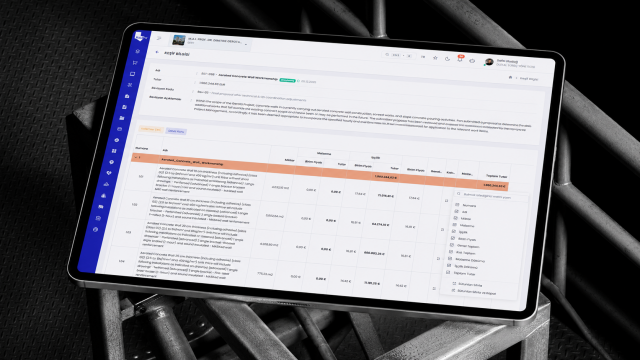Open the project selector dropdown at top
Viewport: 640px width, 360px height.
coord(211,42)
